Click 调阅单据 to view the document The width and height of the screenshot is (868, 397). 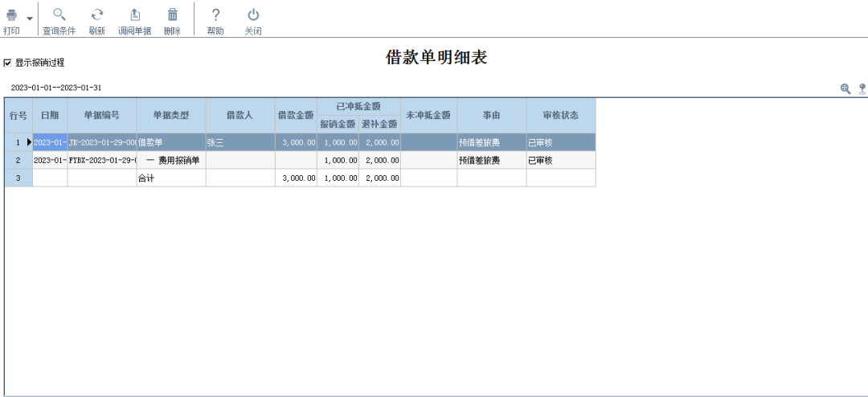tap(134, 15)
